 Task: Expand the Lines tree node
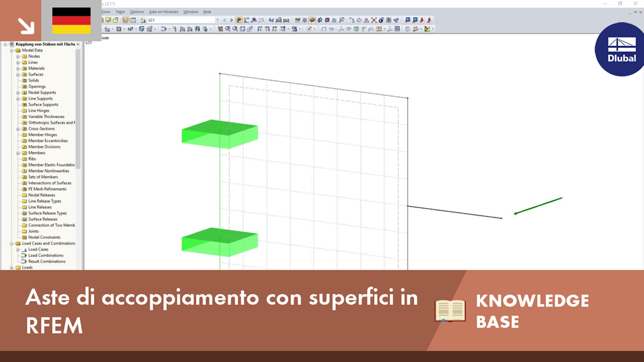[18, 62]
